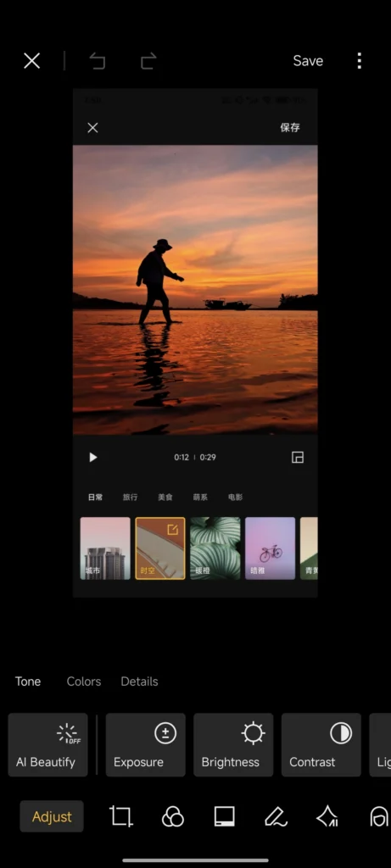Switch to the Details tab
The image size is (391, 868).
[140, 682]
